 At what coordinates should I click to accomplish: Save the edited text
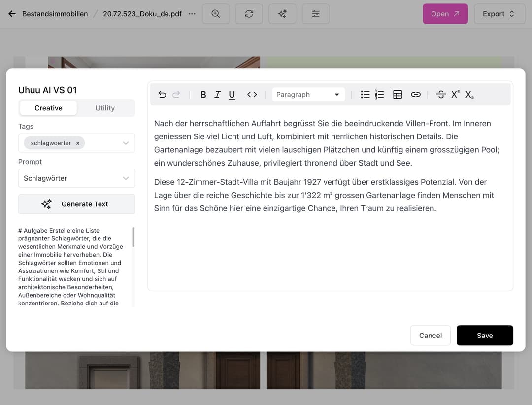(x=485, y=336)
